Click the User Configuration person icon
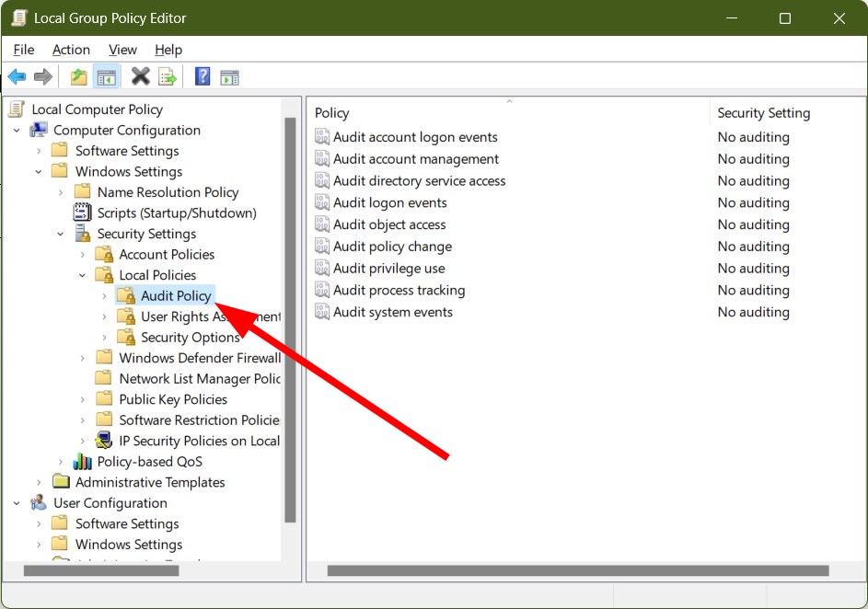This screenshot has width=868, height=609. [x=39, y=502]
